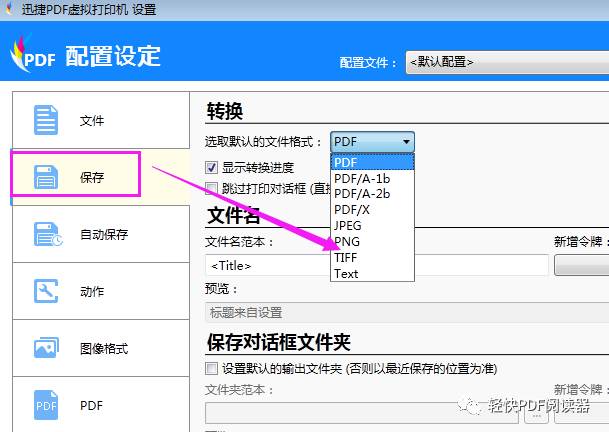The height and width of the screenshot is (432, 609).
Task: Select JPEG output format
Action: click(x=372, y=226)
